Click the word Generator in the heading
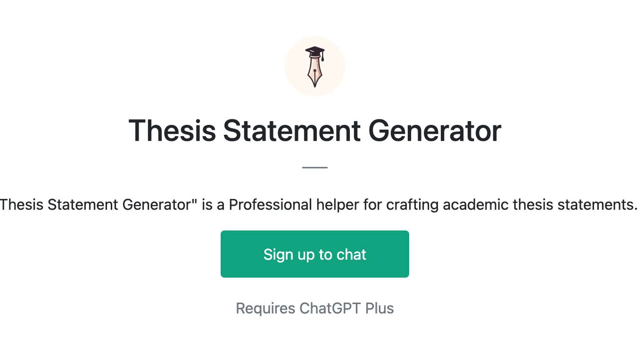The height and width of the screenshot is (362, 644). point(435,130)
